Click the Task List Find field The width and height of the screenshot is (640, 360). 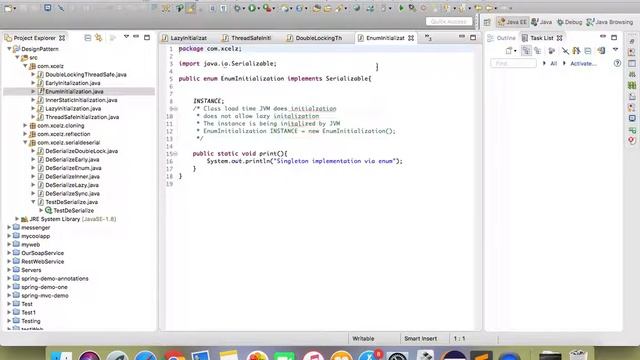click(x=513, y=63)
